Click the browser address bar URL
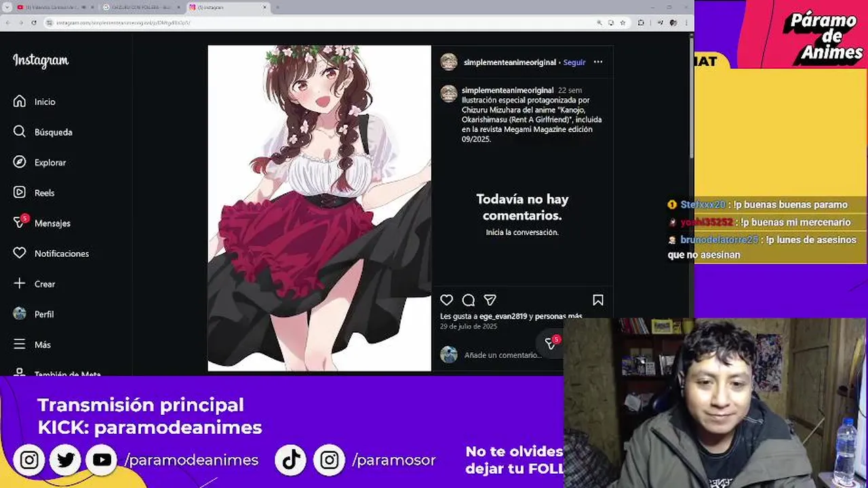The height and width of the screenshot is (488, 868). coord(123,22)
